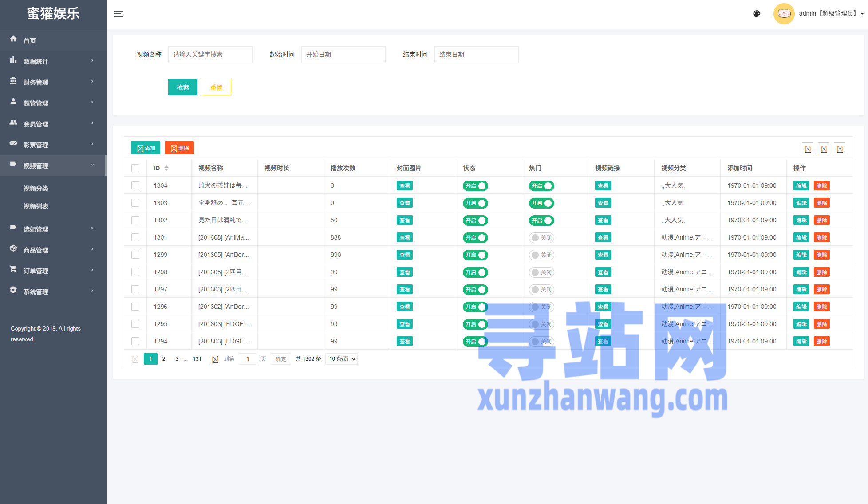Expand the admin user dropdown arrow
This screenshot has height=504, width=868.
(862, 14)
